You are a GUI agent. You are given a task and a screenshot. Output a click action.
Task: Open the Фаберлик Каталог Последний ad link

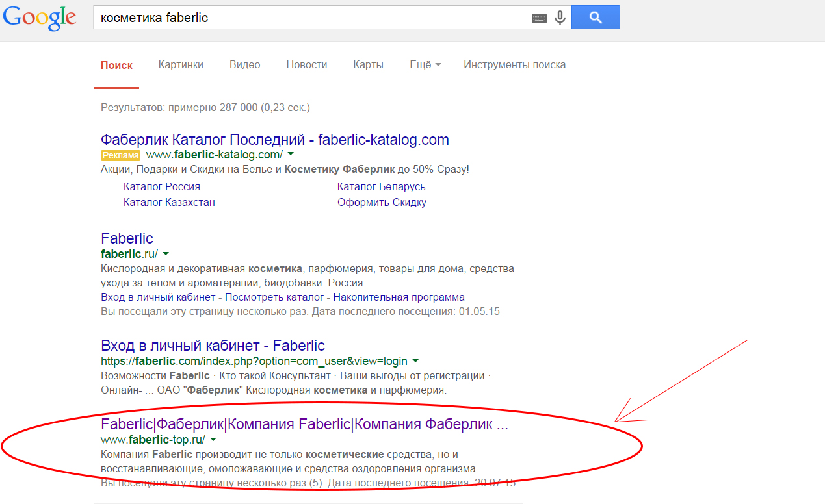(x=274, y=140)
